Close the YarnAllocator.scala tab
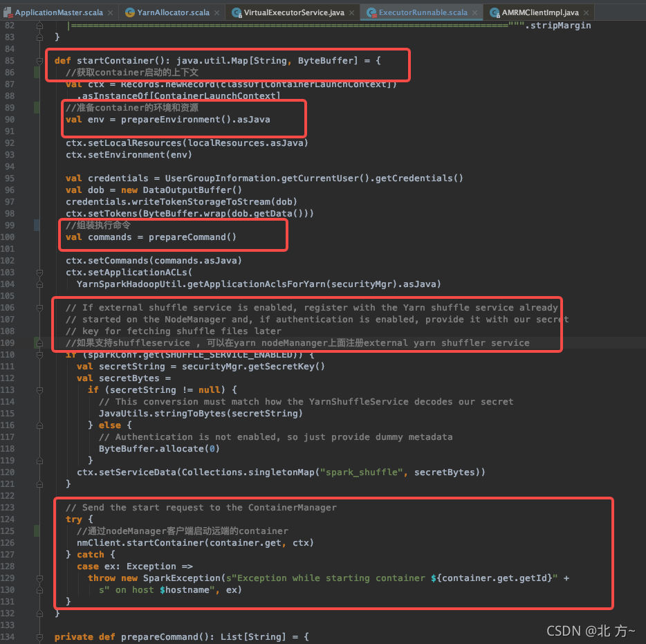Viewport: 646px width, 644px height. [x=216, y=12]
